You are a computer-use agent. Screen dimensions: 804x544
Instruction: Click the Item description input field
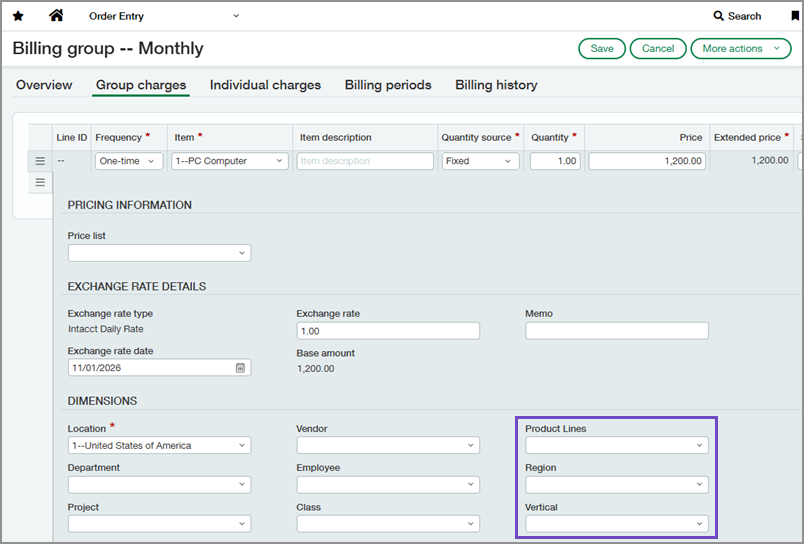point(365,161)
